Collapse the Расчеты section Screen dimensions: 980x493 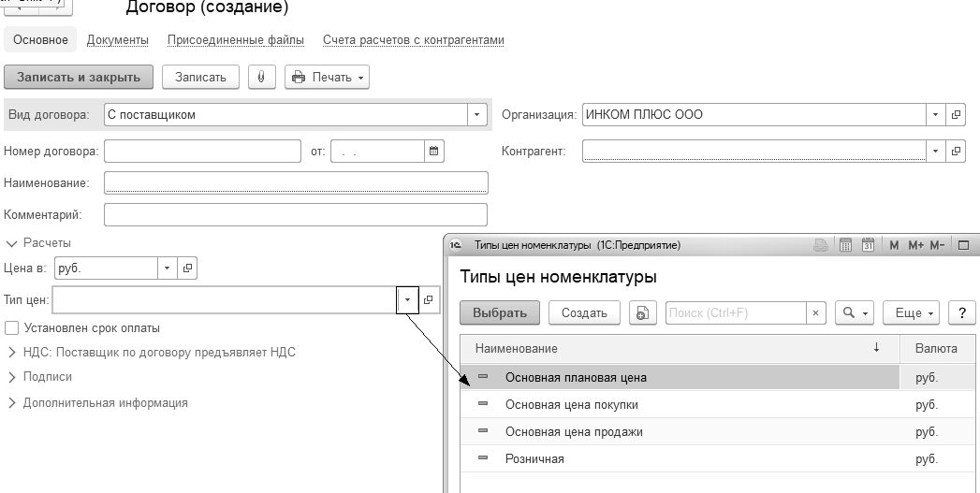11,243
